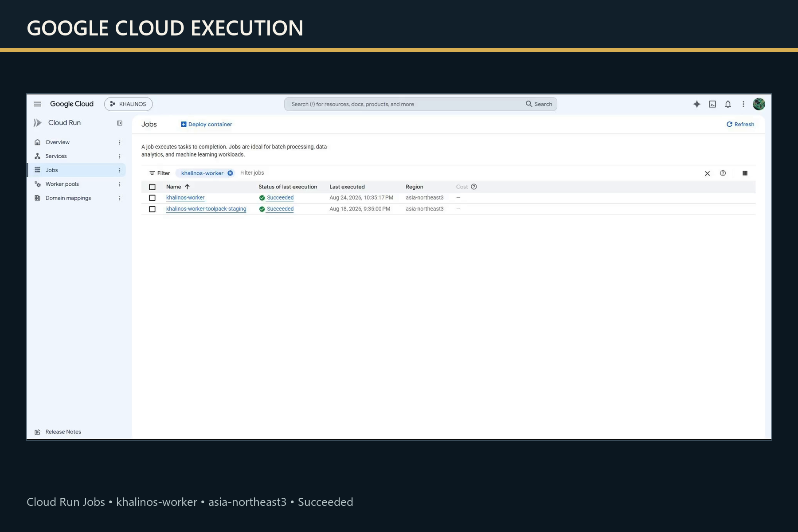The width and height of the screenshot is (798, 532).
Task: Expand Overview item three-dot options
Action: [x=119, y=142]
